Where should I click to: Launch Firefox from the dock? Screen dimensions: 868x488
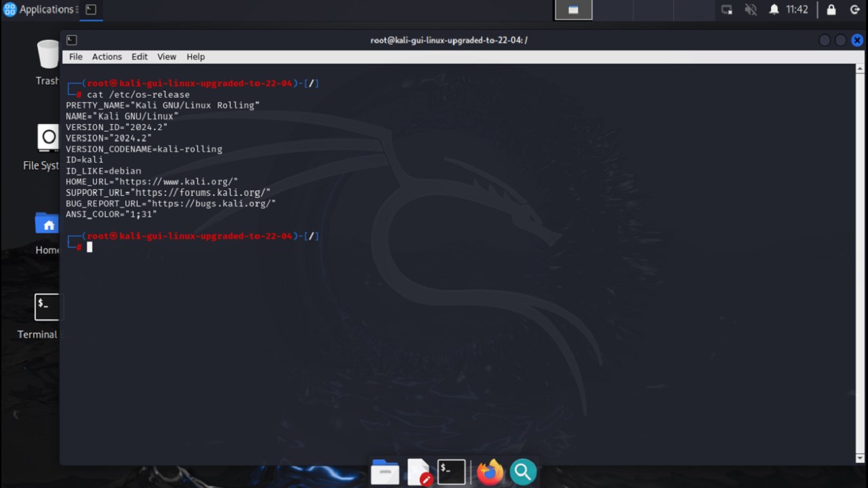pyautogui.click(x=490, y=472)
